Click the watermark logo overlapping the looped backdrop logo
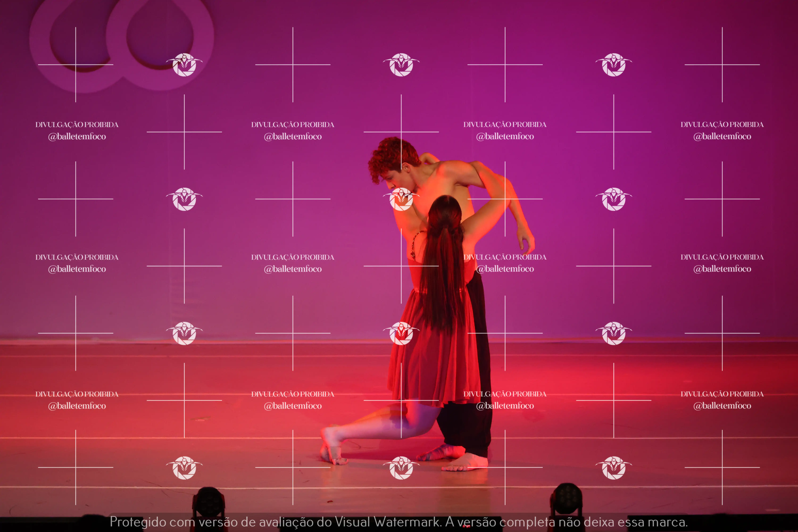The image size is (798, 532). (184, 65)
